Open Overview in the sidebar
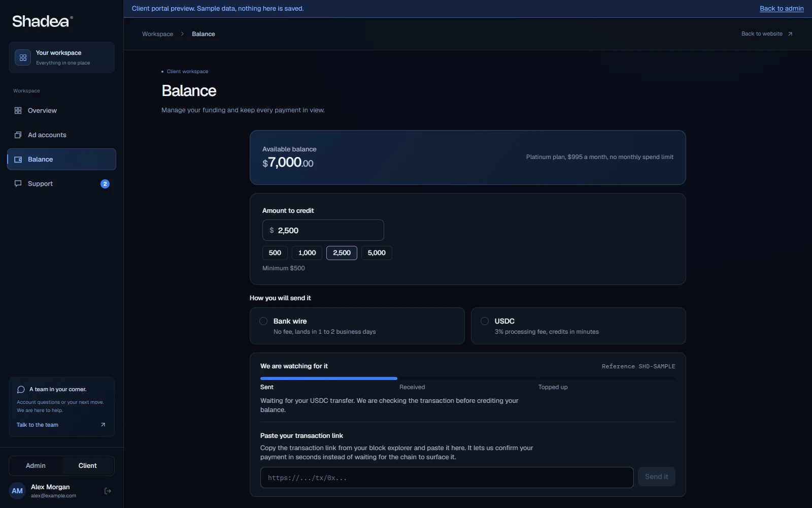Screen dimensions: 812x508 coord(61,111)
